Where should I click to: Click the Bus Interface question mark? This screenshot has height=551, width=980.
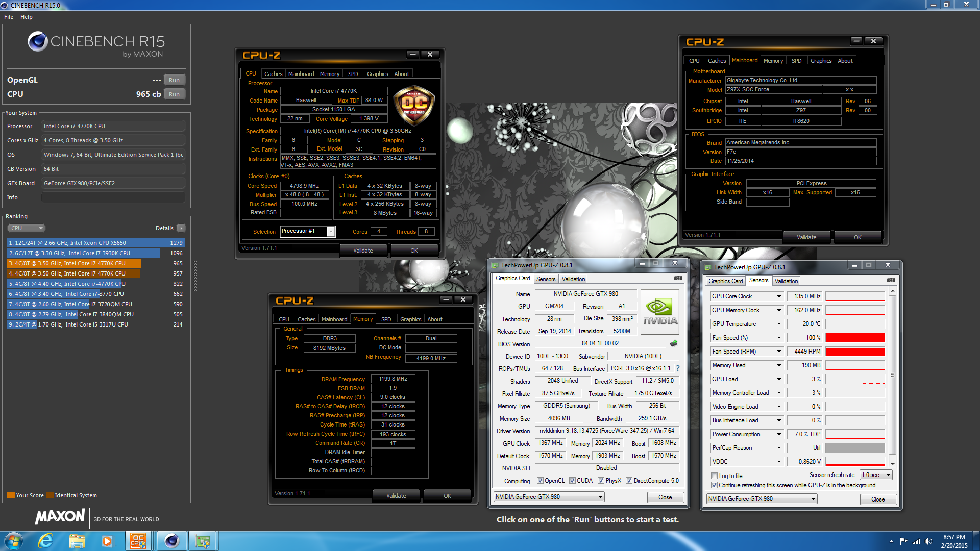(678, 368)
